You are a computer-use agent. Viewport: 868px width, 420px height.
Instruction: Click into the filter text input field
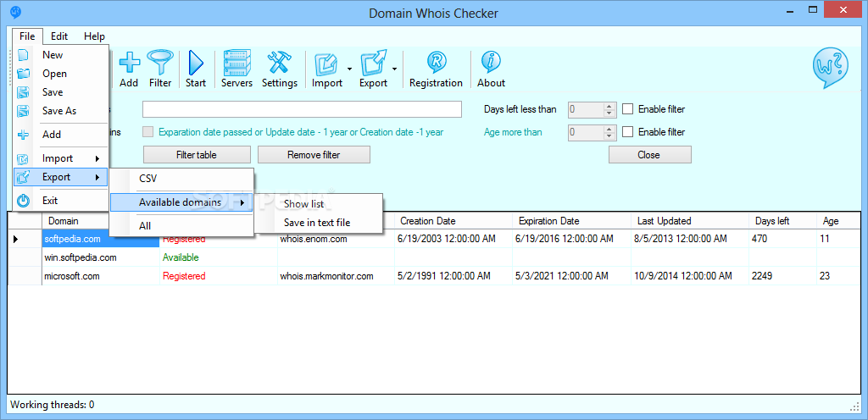click(302, 109)
